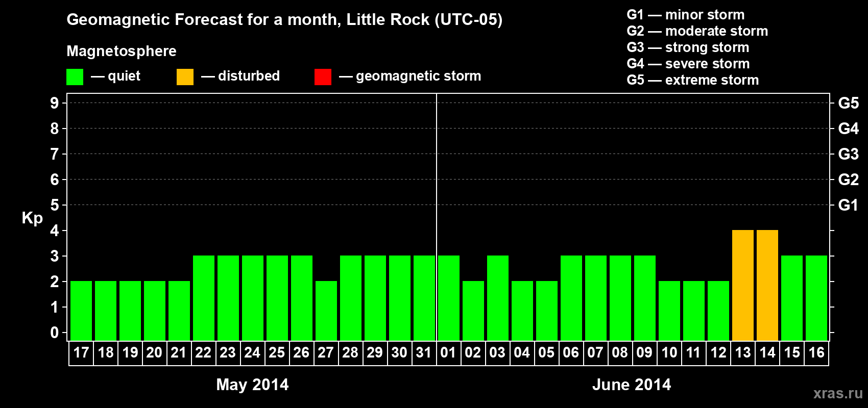Click the green bar for June 01

pos(449,298)
